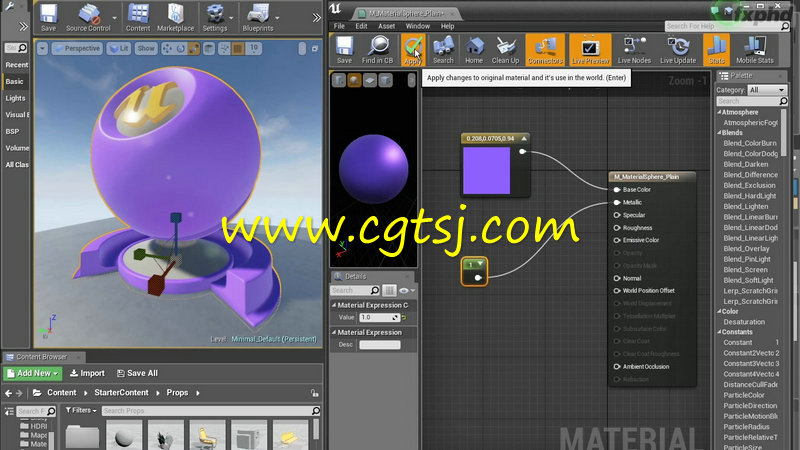Click the Desc input field in Details
Image resolution: width=800 pixels, height=450 pixels.
(380, 345)
